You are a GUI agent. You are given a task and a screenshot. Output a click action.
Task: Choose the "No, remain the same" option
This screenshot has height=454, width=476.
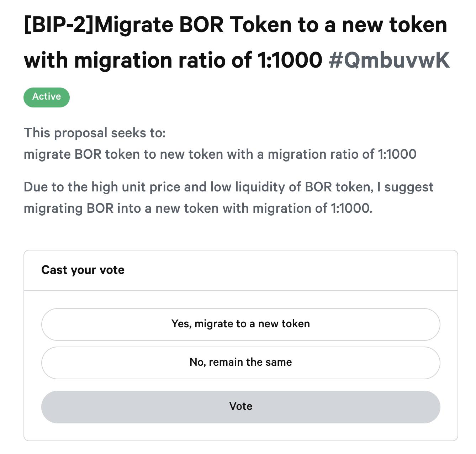tap(240, 363)
